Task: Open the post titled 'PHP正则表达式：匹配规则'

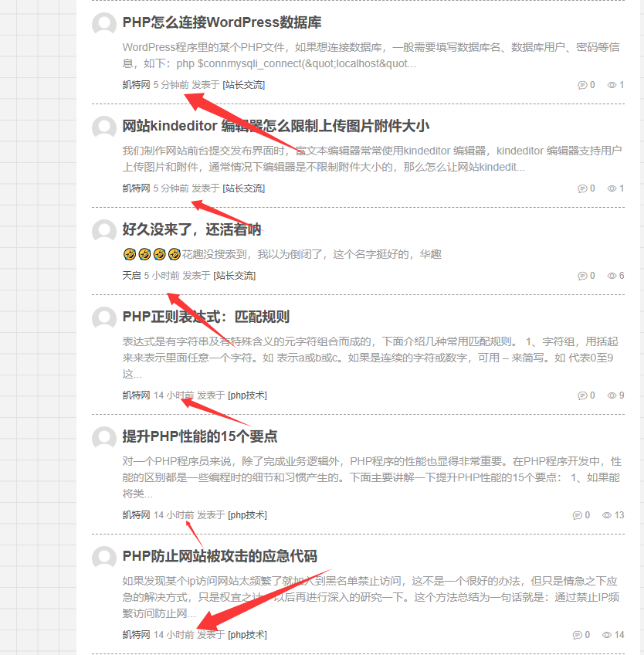Action: pos(205,317)
